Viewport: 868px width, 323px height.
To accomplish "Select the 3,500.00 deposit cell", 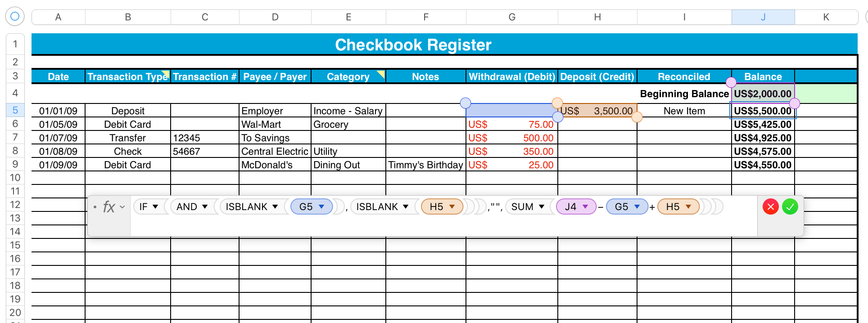I will pyautogui.click(x=597, y=111).
